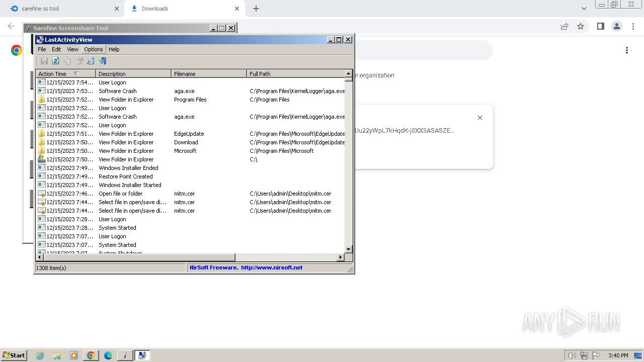The height and width of the screenshot is (362, 644).
Task: Sort by the Action Time column header
Action: click(65, 74)
